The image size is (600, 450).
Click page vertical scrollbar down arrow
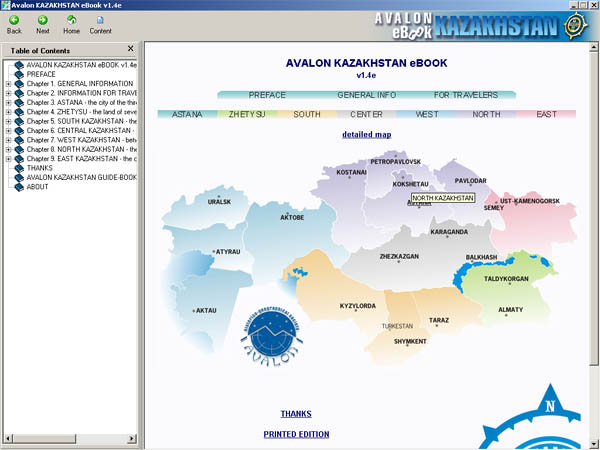point(593,444)
